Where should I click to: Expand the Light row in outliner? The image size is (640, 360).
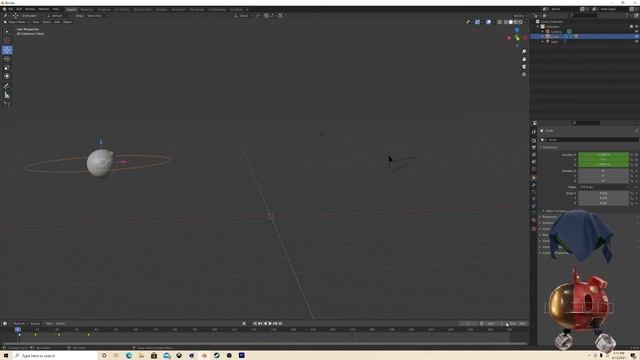[x=542, y=41]
